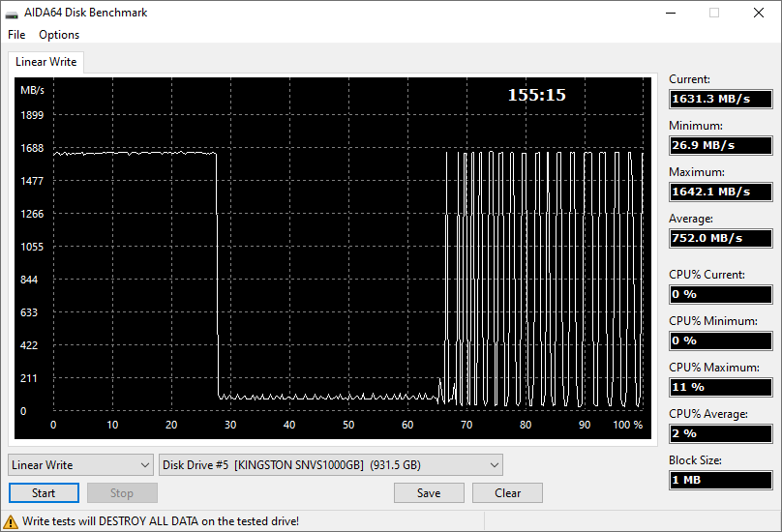Click the elapsed time 155:15 on graph

point(536,95)
